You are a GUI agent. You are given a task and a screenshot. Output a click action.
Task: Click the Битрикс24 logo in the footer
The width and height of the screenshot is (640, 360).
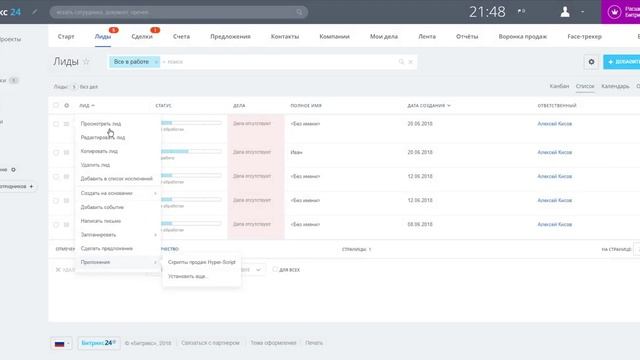98,343
